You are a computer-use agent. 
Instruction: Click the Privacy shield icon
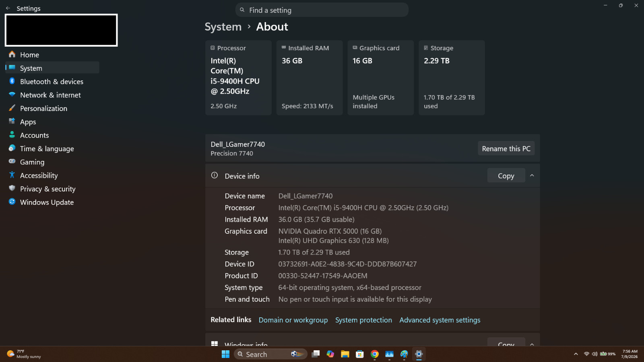point(12,188)
